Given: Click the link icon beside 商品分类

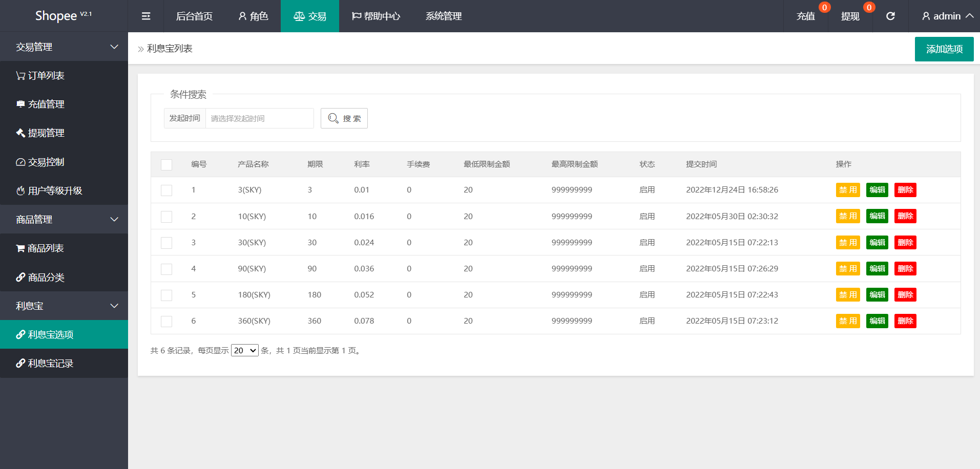Looking at the screenshot, I should click(x=20, y=278).
